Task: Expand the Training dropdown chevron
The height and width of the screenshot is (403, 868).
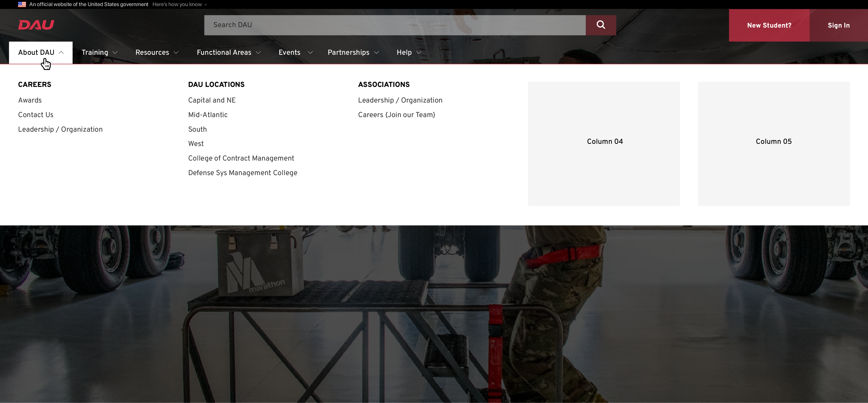Action: click(x=115, y=53)
